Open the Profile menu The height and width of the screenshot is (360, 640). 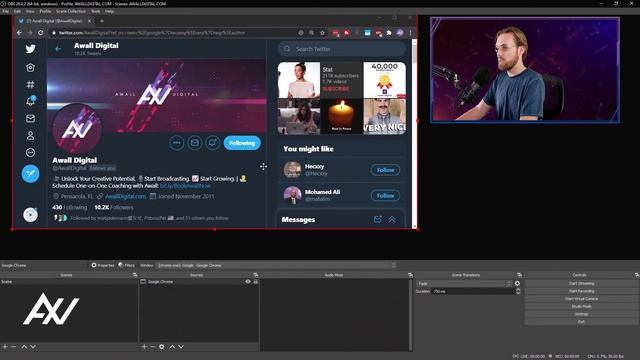click(x=45, y=11)
